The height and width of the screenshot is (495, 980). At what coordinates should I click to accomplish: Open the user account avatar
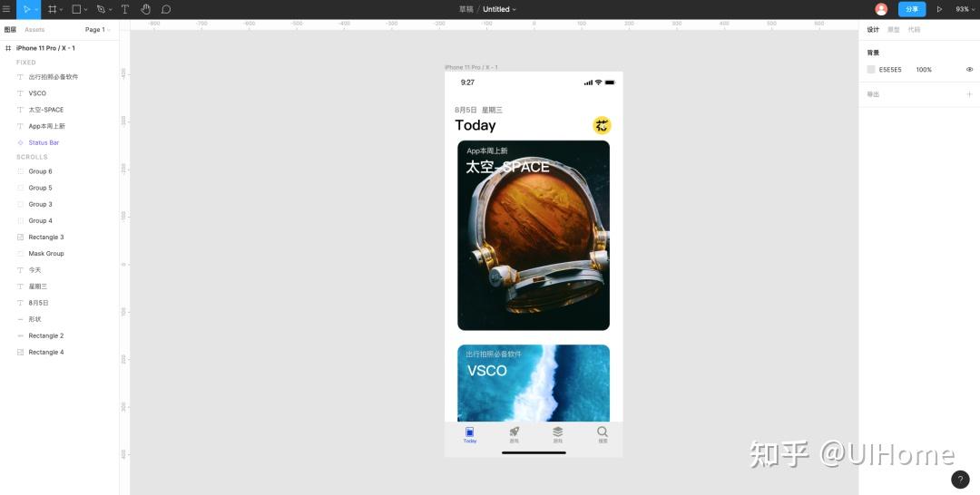[x=881, y=9]
